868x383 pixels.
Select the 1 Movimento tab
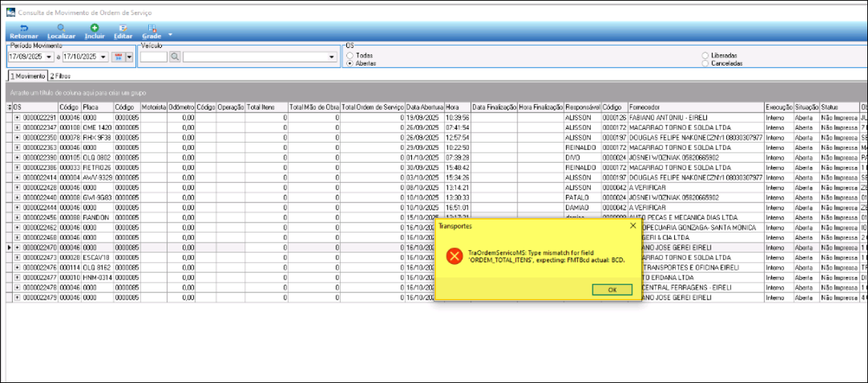tap(27, 75)
